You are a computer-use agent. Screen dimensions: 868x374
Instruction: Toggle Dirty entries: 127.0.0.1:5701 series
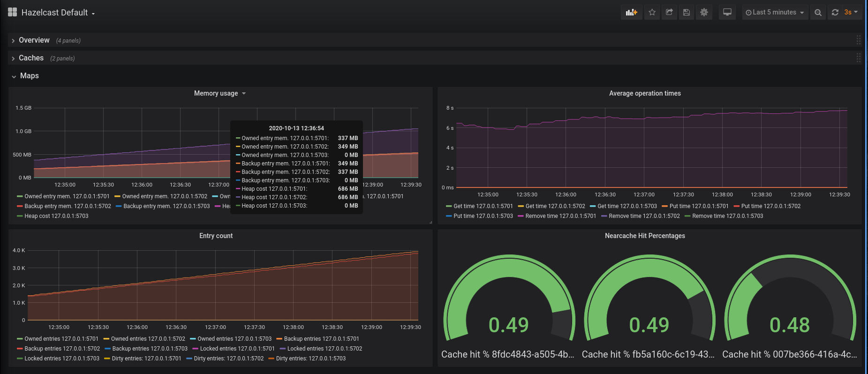146,359
